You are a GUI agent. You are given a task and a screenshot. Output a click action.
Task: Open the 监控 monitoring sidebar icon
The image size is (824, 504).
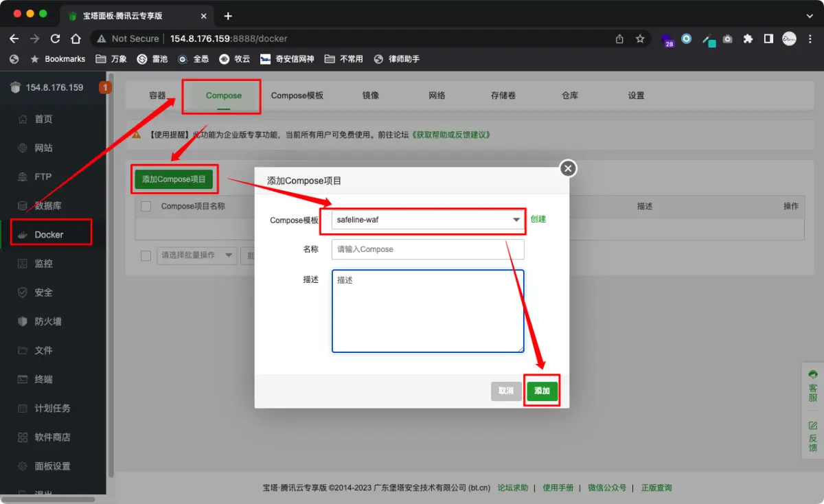(x=23, y=264)
